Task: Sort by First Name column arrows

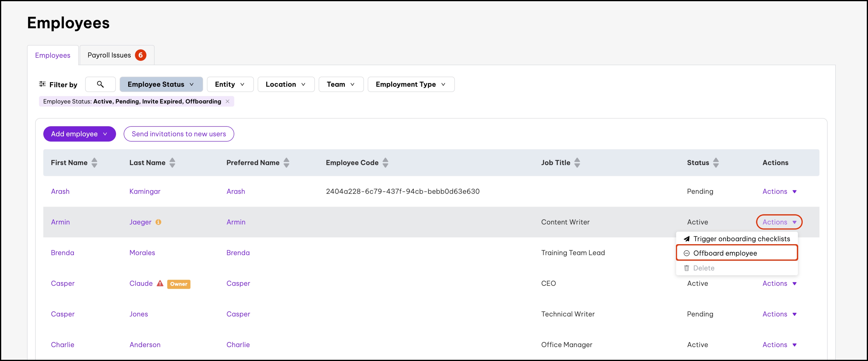Action: 94,163
